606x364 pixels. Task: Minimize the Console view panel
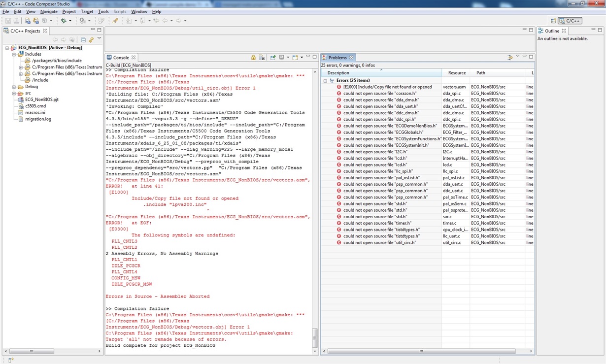click(308, 57)
